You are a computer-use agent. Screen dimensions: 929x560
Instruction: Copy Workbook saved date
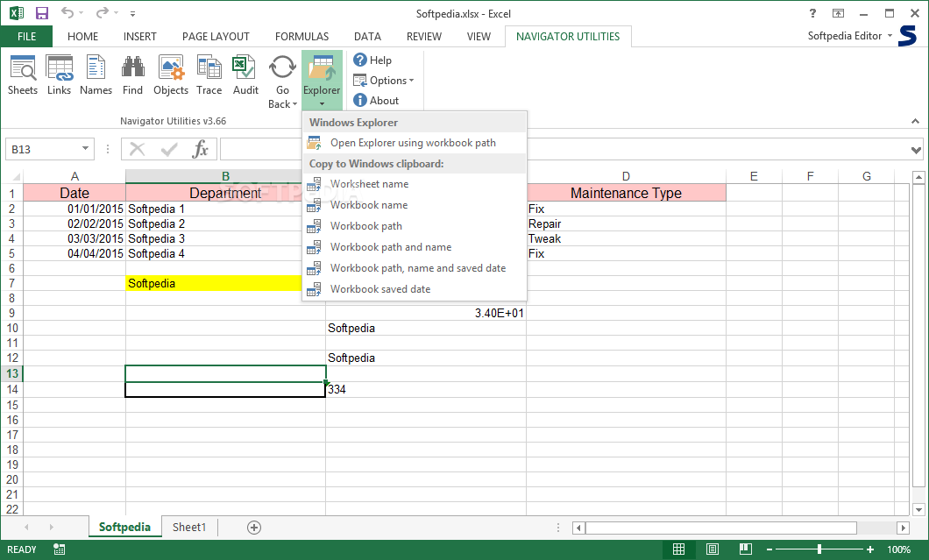414,289
